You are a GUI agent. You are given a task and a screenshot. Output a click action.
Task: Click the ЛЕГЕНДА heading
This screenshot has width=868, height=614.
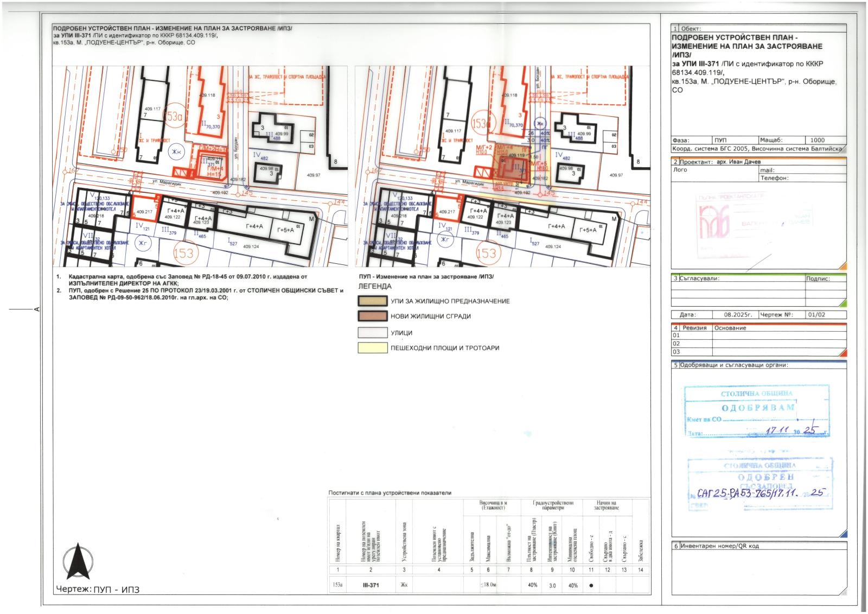pos(374,286)
